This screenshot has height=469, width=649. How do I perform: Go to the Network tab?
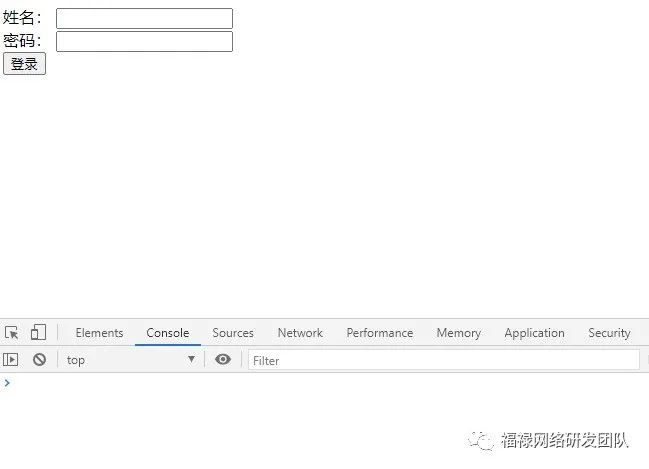[300, 333]
